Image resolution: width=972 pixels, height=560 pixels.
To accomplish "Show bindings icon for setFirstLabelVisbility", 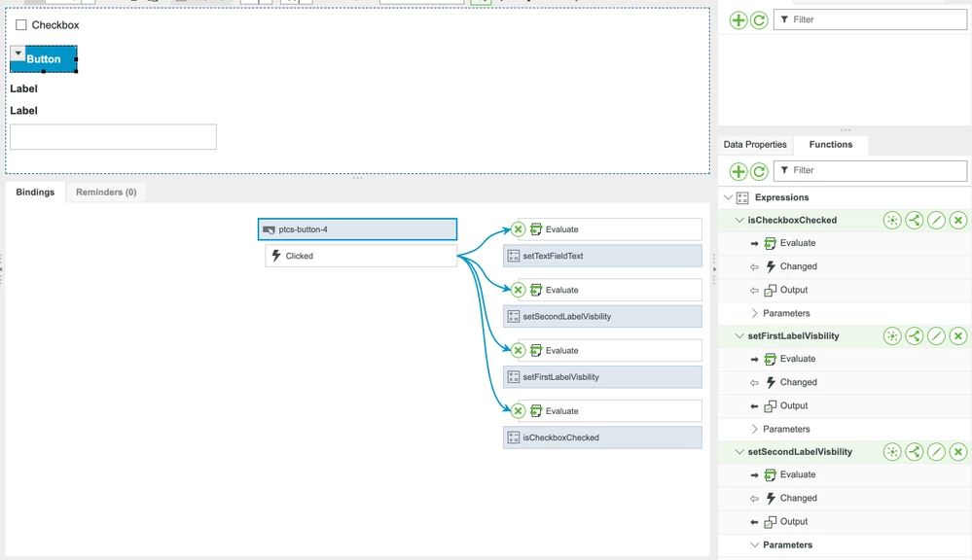I will click(915, 335).
